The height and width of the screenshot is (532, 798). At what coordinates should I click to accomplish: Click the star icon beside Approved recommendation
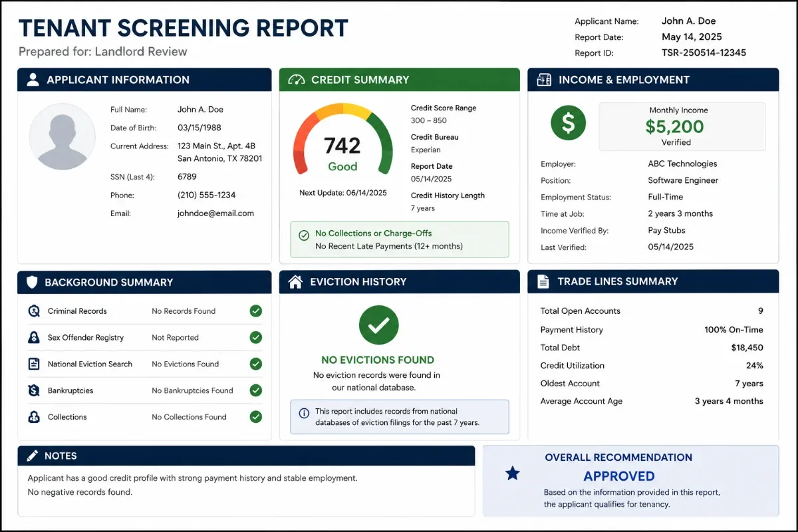[513, 473]
